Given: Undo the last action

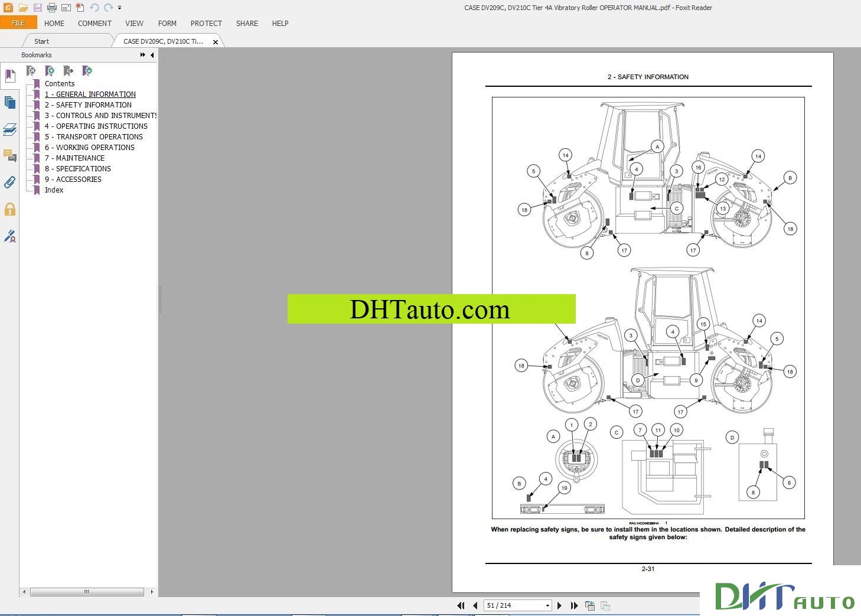Looking at the screenshot, I should pyautogui.click(x=93, y=8).
